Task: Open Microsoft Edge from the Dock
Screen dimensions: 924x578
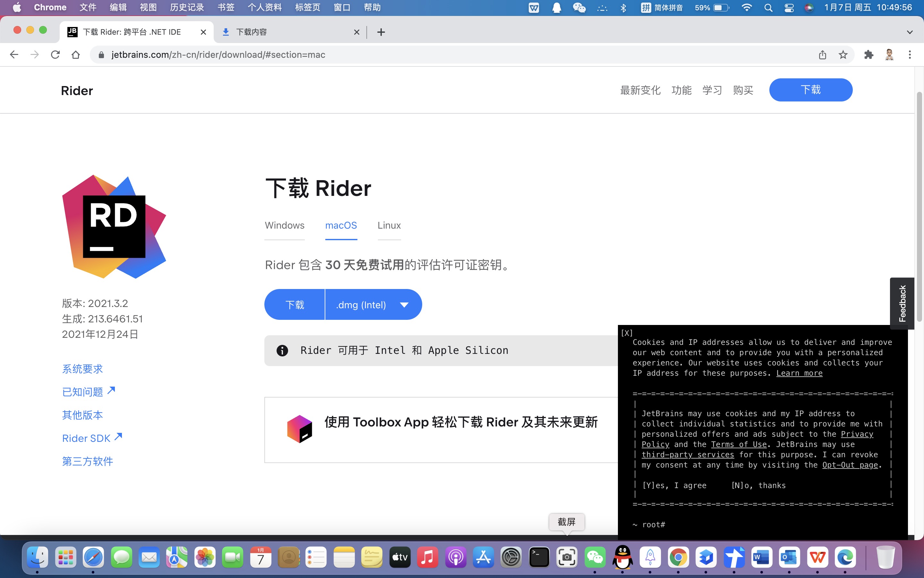Action: [x=845, y=557]
